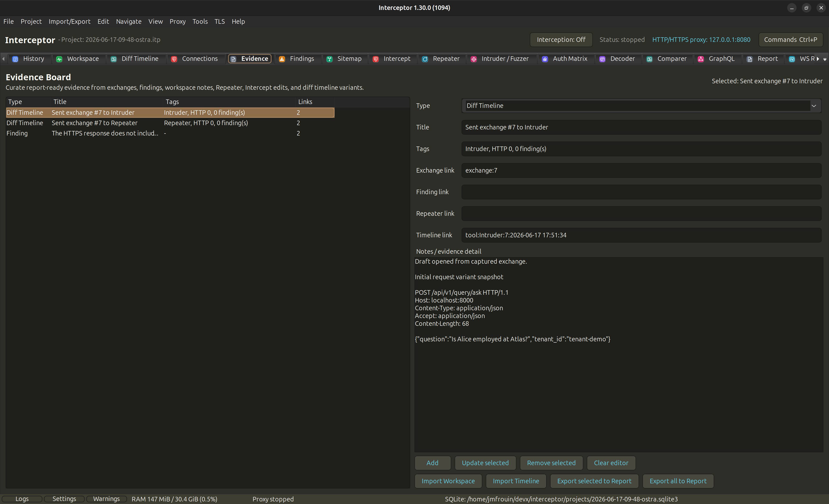Open the Project menu
This screenshot has width=829, height=504.
tap(31, 22)
